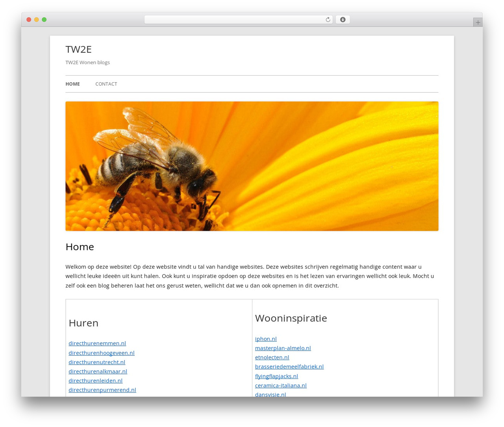Click the 'Wooninspiratie' column heading

point(291,318)
